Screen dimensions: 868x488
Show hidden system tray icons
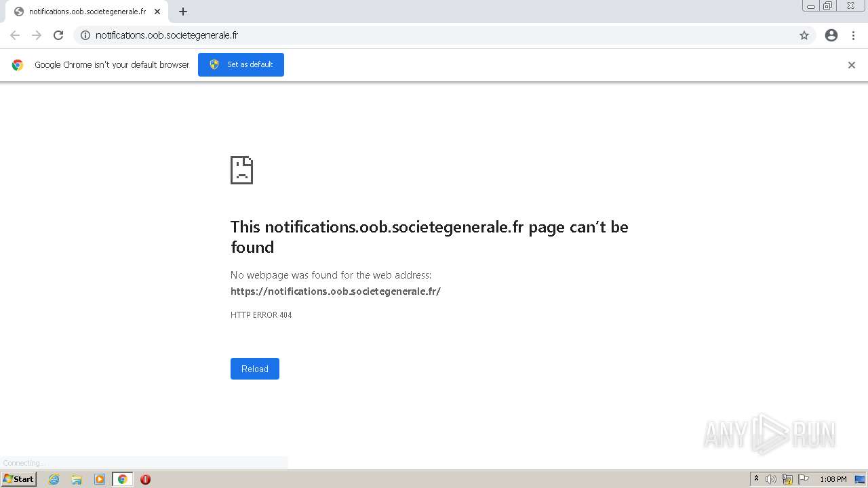pos(757,479)
